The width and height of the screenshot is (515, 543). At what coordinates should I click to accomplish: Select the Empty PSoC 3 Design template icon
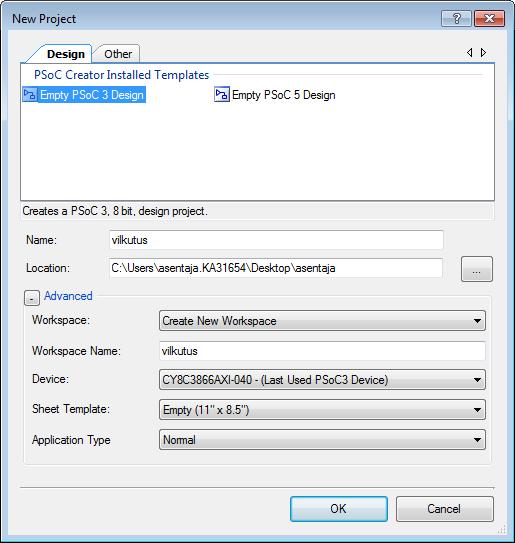click(29, 95)
